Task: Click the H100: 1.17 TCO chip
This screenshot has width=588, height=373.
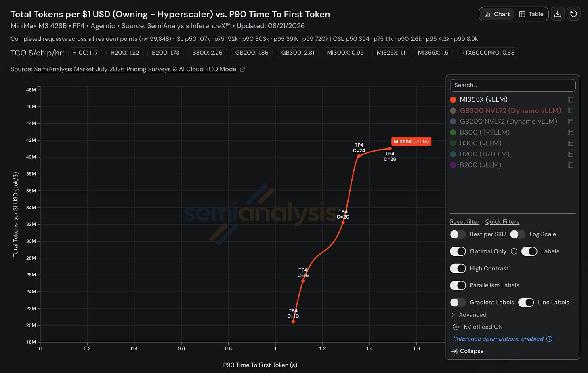Action: coord(85,53)
